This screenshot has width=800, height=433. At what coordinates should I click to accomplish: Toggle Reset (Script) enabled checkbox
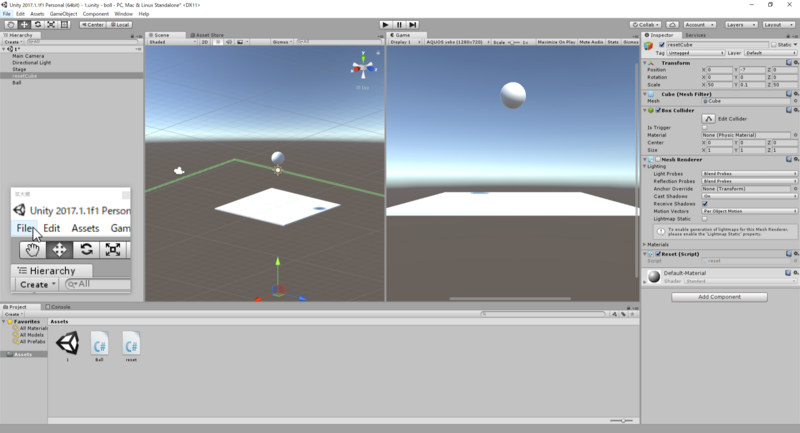coord(658,253)
